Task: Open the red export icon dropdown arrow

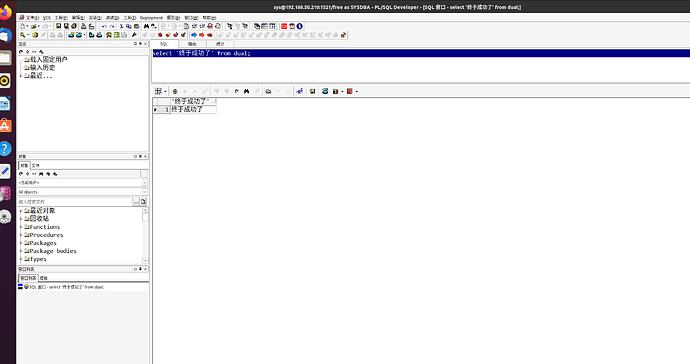Action: pyautogui.click(x=357, y=92)
